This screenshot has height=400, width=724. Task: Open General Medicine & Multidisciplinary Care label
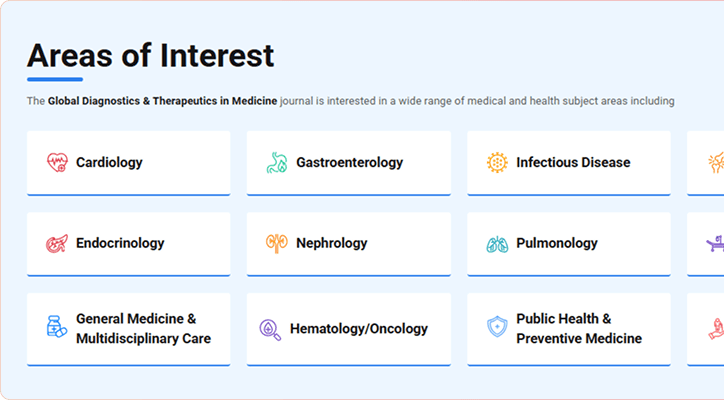pos(143,328)
